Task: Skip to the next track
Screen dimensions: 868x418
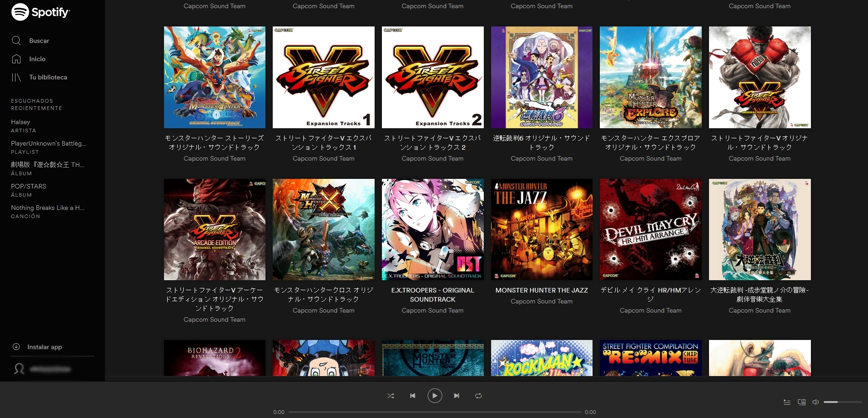Action: point(456,396)
